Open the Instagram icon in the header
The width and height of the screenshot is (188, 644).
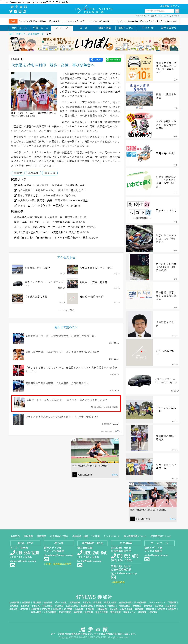[x=24, y=11]
